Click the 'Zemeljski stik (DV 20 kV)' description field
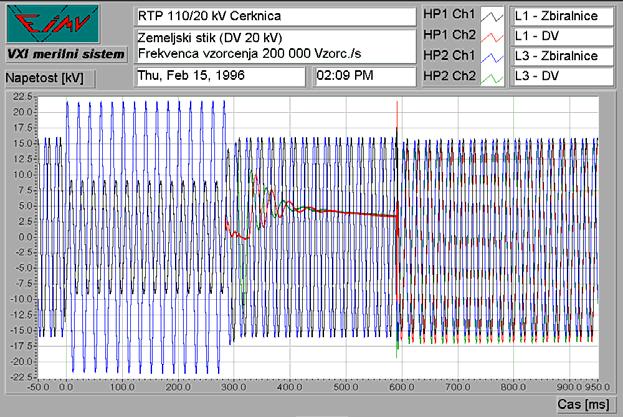This screenshot has height=417, width=623. (275, 46)
